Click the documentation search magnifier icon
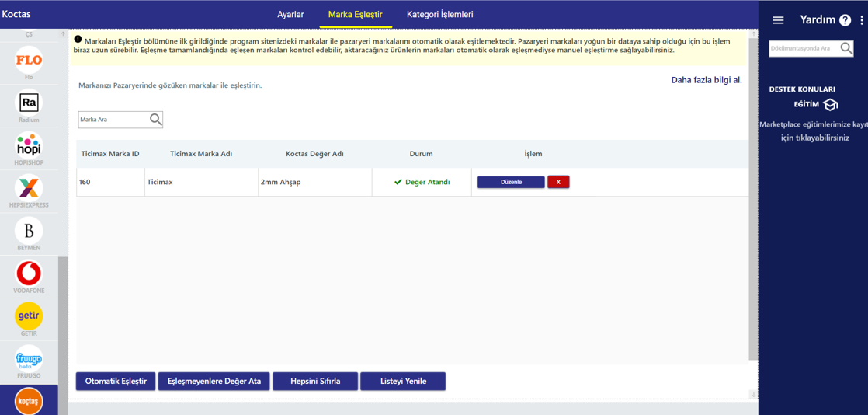868x415 pixels. pyautogui.click(x=846, y=48)
